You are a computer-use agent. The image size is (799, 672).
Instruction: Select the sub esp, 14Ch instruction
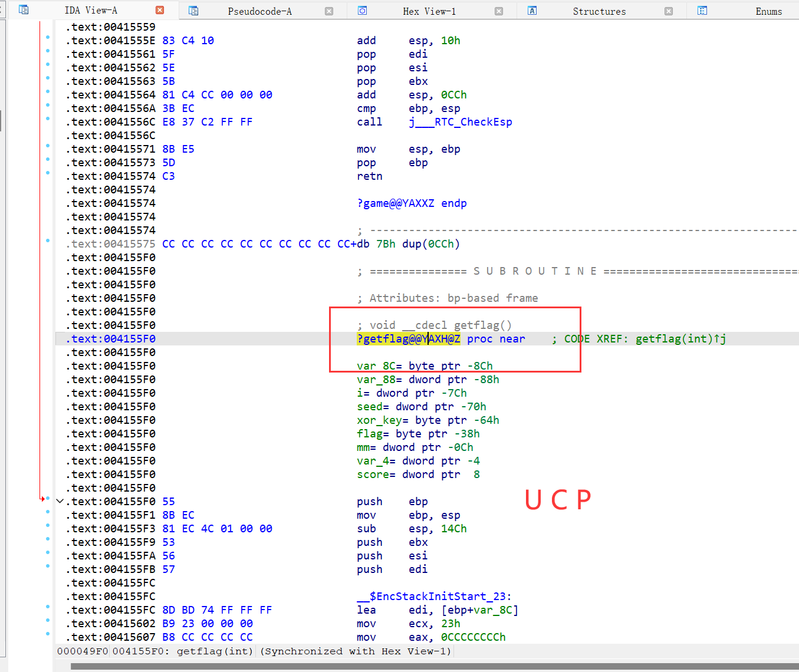[x=412, y=529]
